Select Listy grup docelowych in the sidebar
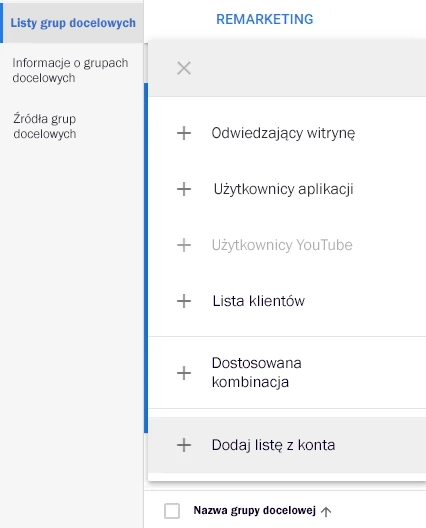The height and width of the screenshot is (528, 426). [x=73, y=23]
